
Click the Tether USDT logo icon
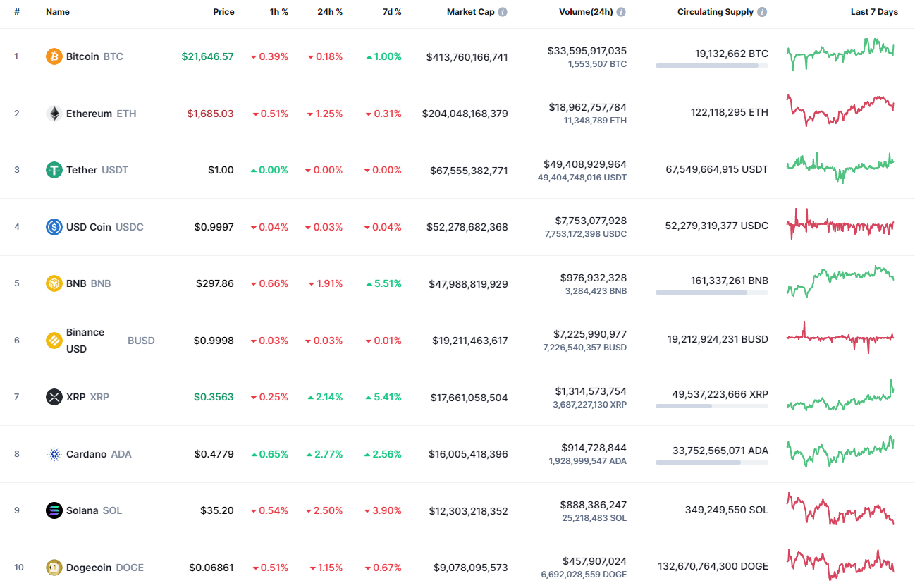point(54,170)
